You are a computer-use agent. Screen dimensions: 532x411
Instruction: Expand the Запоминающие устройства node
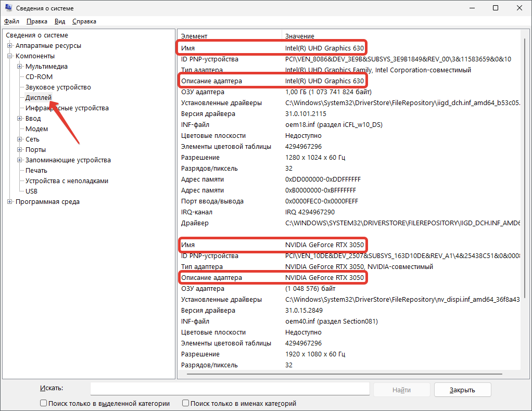coord(20,160)
